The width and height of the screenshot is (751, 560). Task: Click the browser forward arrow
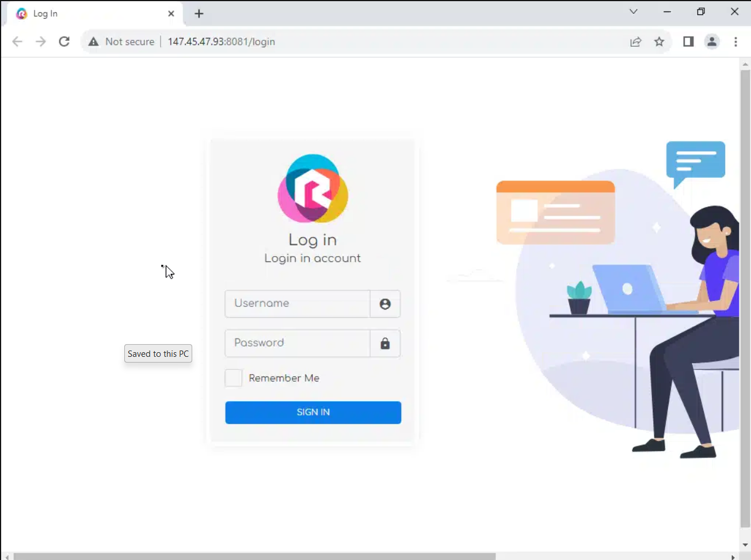[x=40, y=41]
